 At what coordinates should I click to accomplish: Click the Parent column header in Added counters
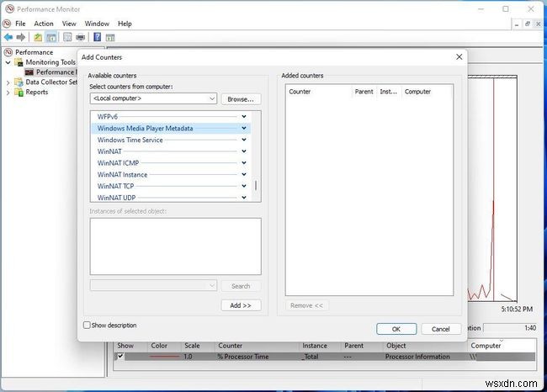[x=364, y=92]
